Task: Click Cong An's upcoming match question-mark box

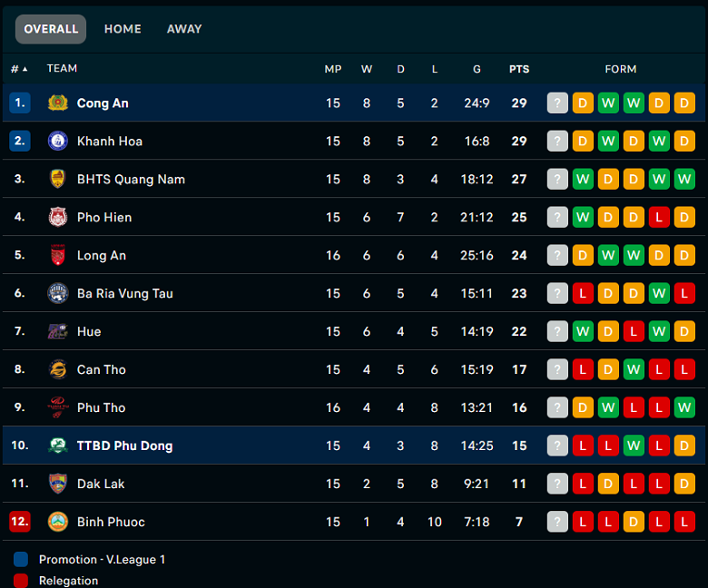Action: pyautogui.click(x=557, y=103)
